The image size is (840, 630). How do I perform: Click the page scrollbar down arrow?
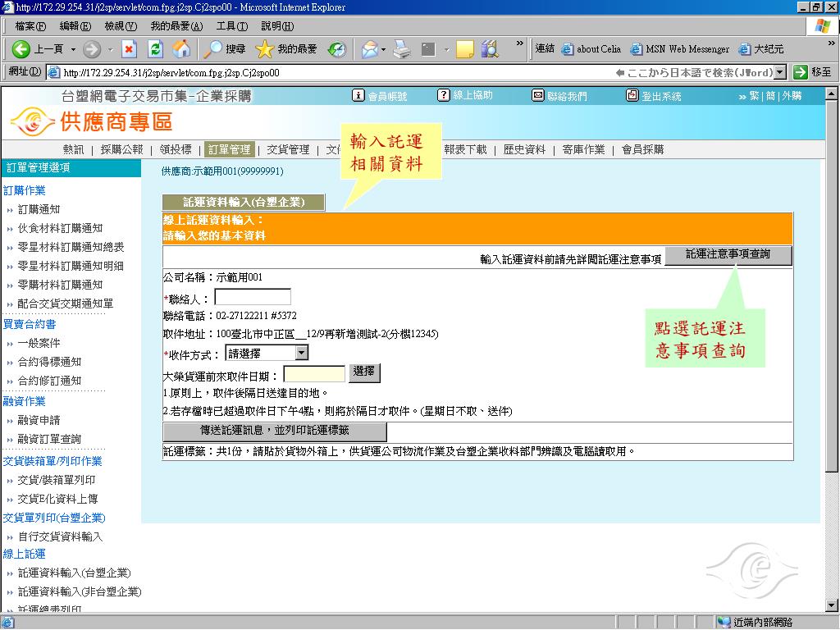[832, 606]
